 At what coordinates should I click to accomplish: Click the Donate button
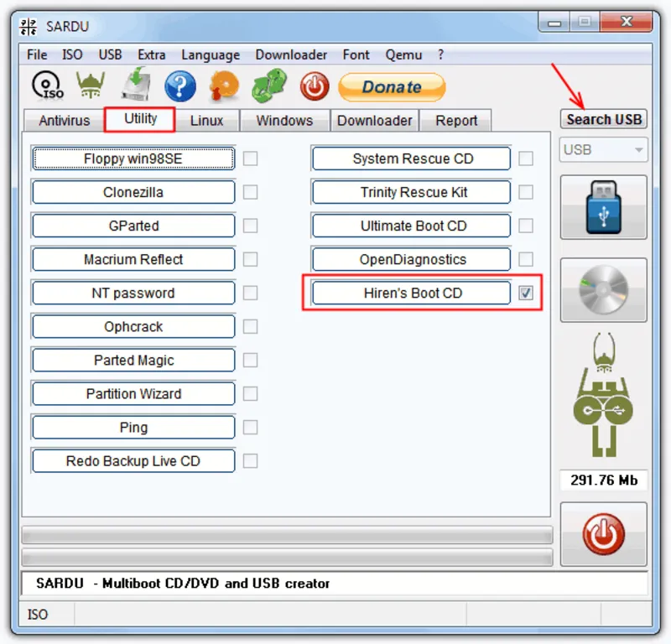(392, 87)
